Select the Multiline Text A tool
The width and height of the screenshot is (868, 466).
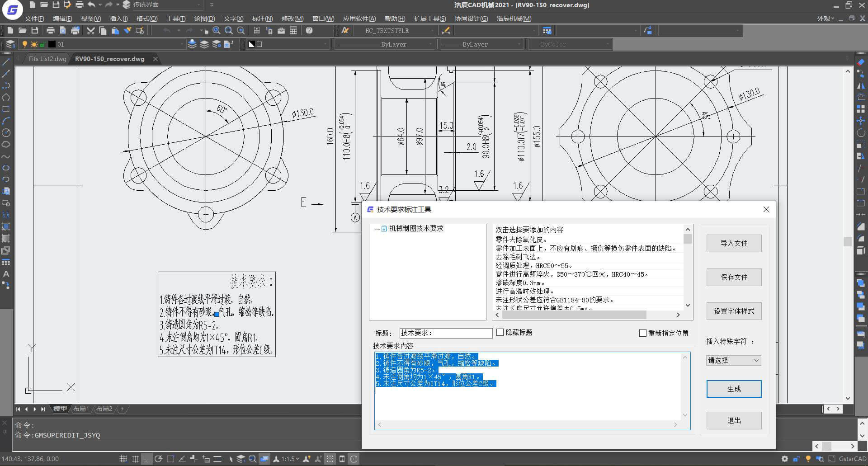click(6, 274)
